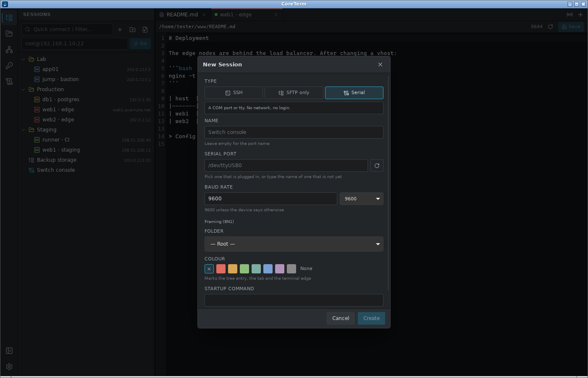Select the web1 · edge session in the tree
The height and width of the screenshot is (378, 588).
click(86, 110)
